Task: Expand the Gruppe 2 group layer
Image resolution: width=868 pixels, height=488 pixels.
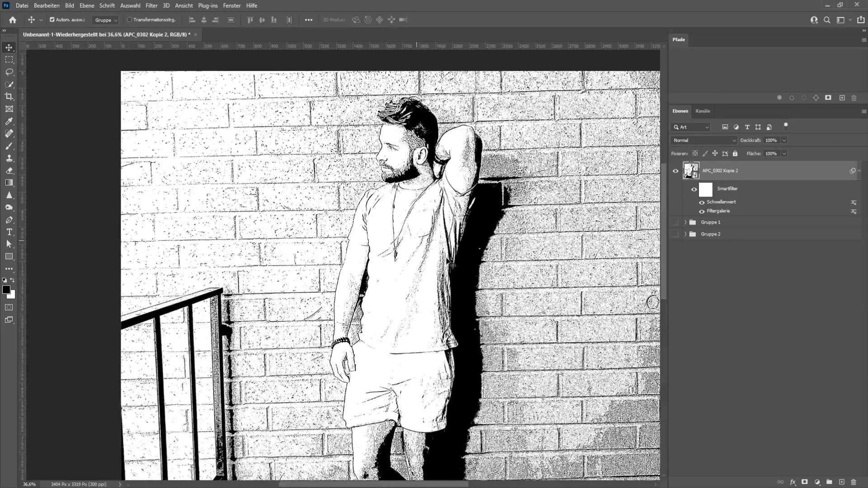Action: click(685, 234)
